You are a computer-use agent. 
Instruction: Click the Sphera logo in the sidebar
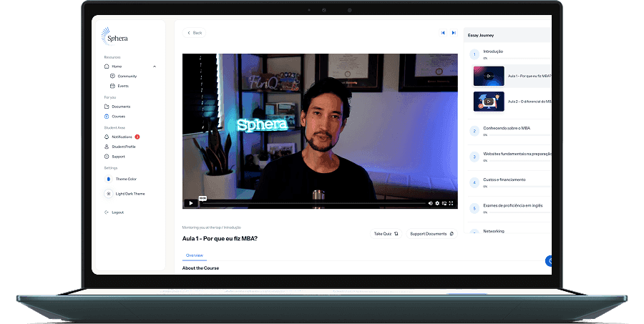114,36
